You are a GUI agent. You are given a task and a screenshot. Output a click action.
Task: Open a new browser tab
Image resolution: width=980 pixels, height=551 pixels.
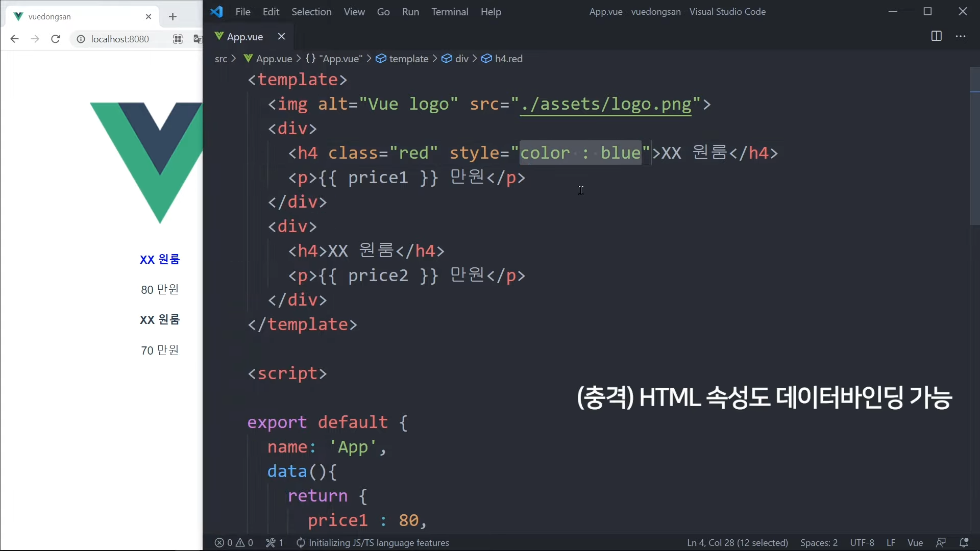[173, 17]
